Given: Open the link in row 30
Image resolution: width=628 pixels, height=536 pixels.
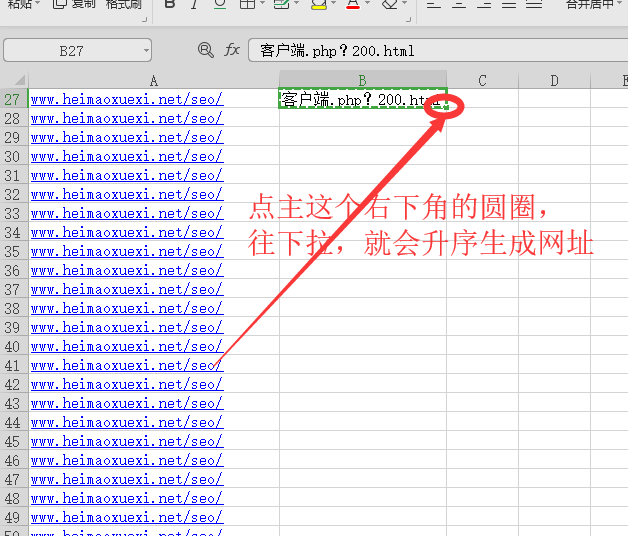Looking at the screenshot, I should click(127, 156).
